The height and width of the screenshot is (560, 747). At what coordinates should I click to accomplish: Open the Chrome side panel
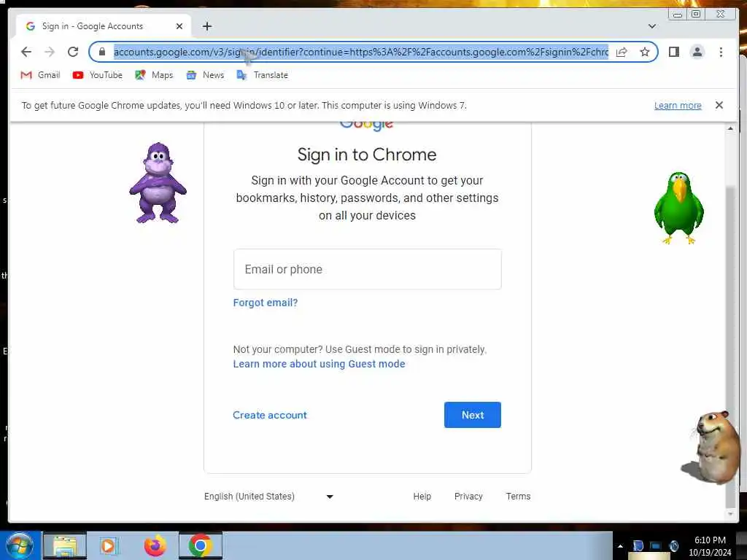pyautogui.click(x=673, y=52)
